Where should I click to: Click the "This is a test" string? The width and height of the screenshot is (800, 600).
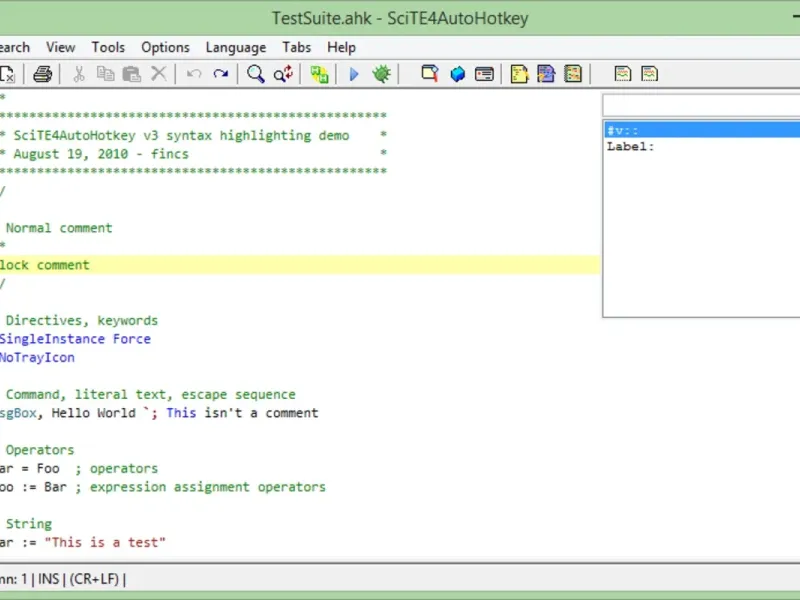105,542
